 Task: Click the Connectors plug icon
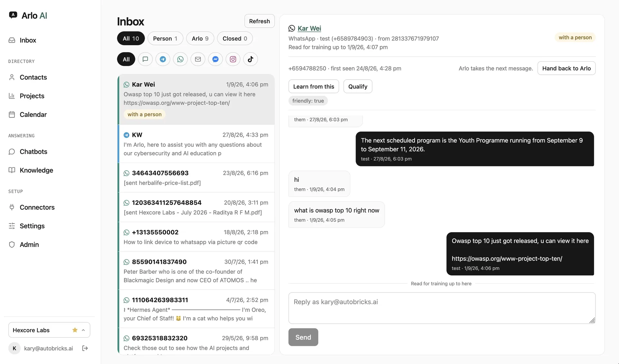point(12,207)
